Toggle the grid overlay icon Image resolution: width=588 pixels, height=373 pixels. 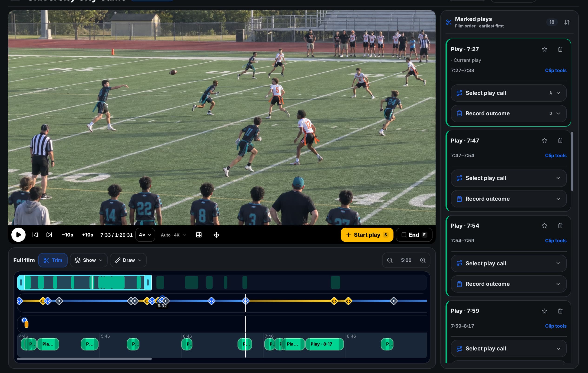click(x=199, y=235)
